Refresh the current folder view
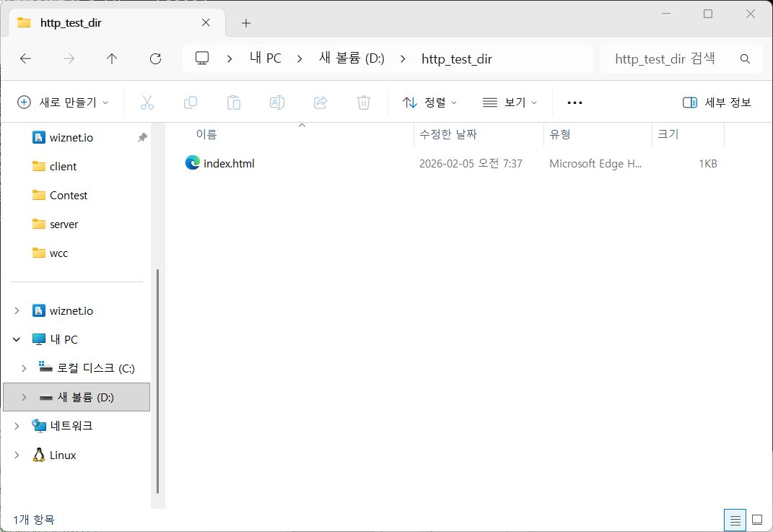773x532 pixels. pos(155,59)
